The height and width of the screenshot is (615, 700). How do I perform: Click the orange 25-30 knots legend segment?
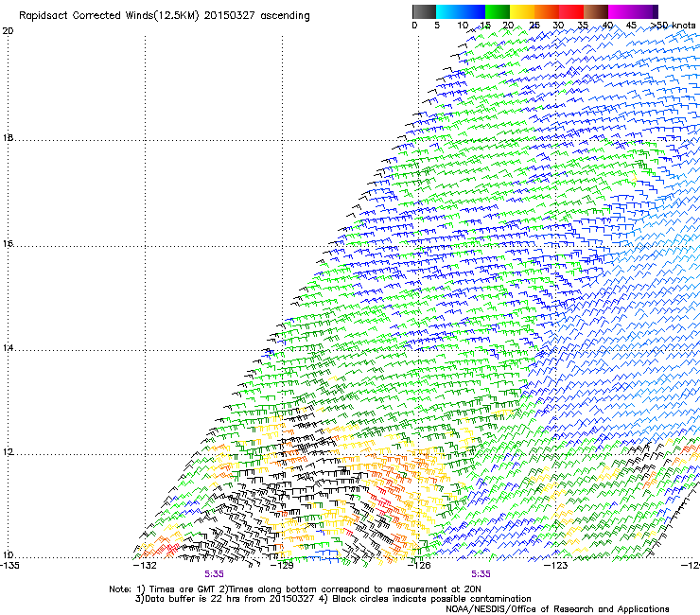(x=547, y=11)
